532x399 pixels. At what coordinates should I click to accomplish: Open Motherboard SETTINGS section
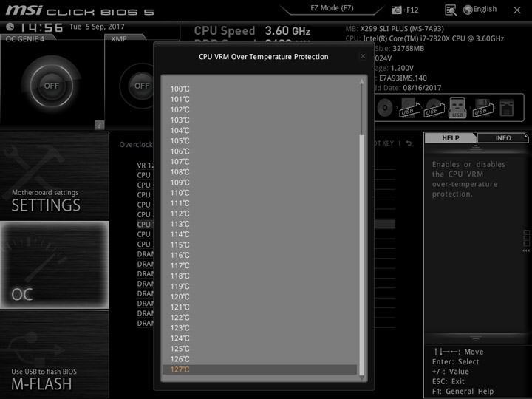click(54, 176)
